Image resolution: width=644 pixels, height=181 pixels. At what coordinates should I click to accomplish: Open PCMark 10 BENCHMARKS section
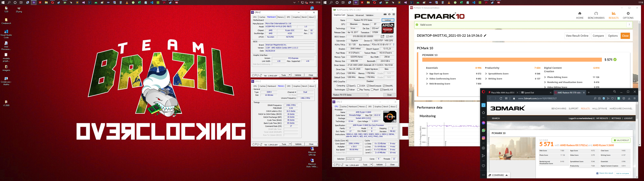tap(596, 15)
